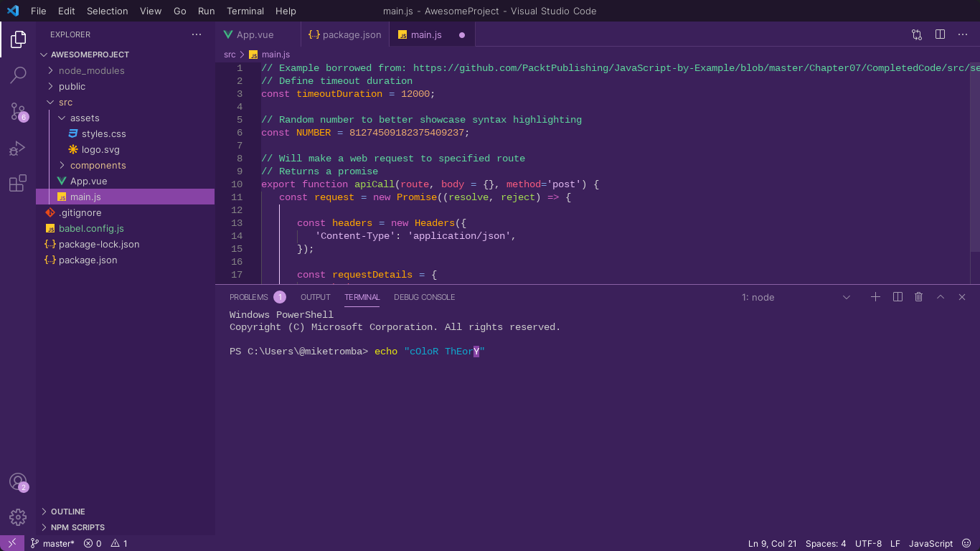Close the terminal panel
The height and width of the screenshot is (551, 980).
(x=962, y=297)
